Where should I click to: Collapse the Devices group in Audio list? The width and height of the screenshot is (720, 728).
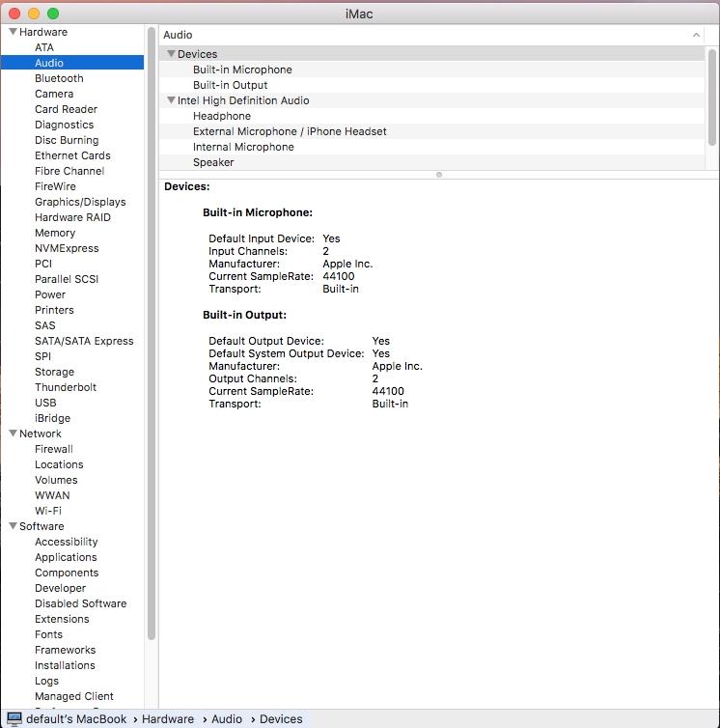point(171,54)
